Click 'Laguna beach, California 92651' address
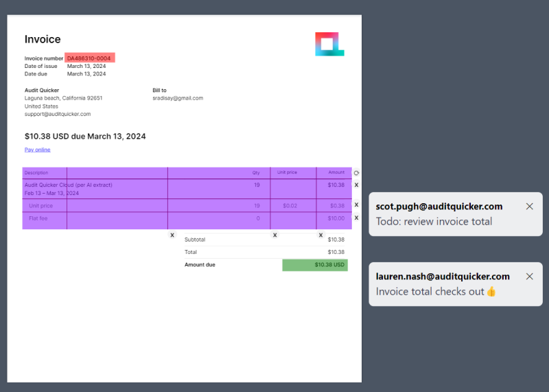549x392 pixels. point(63,98)
